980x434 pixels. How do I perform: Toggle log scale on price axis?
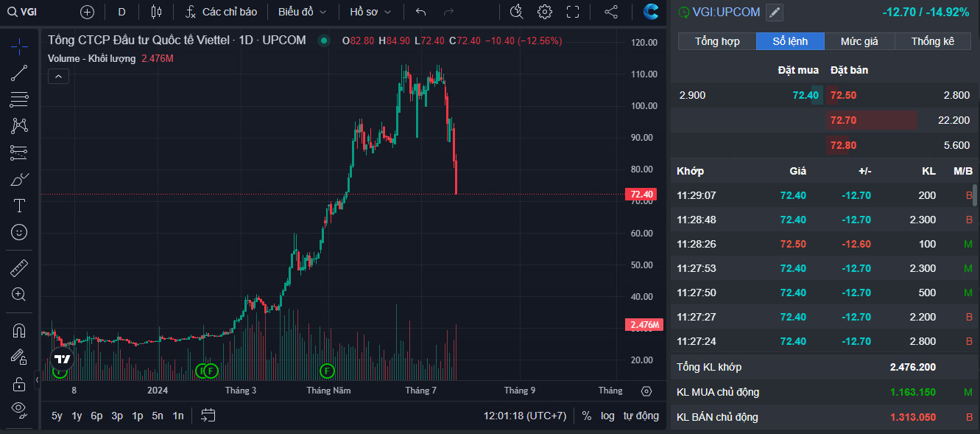(607, 416)
